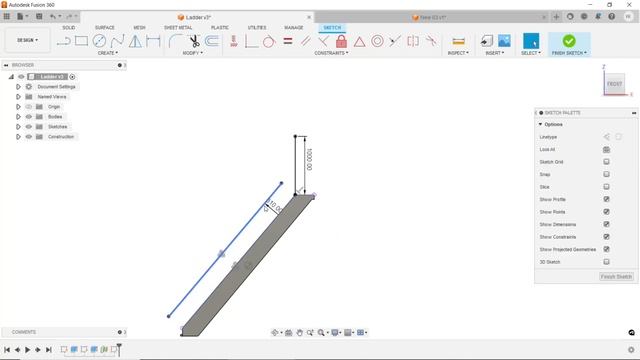This screenshot has width=640, height=360.
Task: Switch to the Mesh tab
Action: point(139,27)
